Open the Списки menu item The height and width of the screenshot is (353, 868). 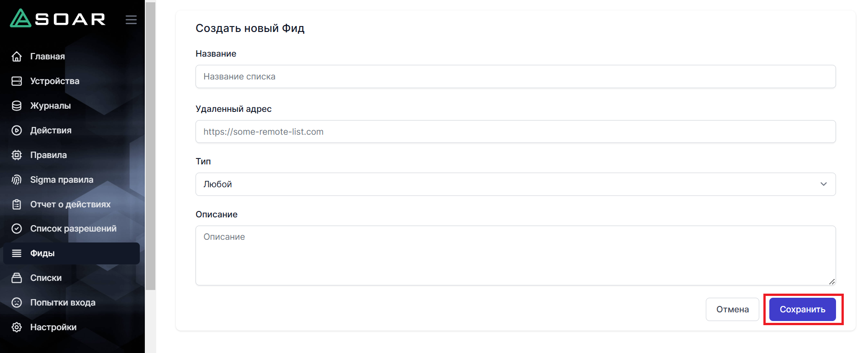click(x=46, y=278)
